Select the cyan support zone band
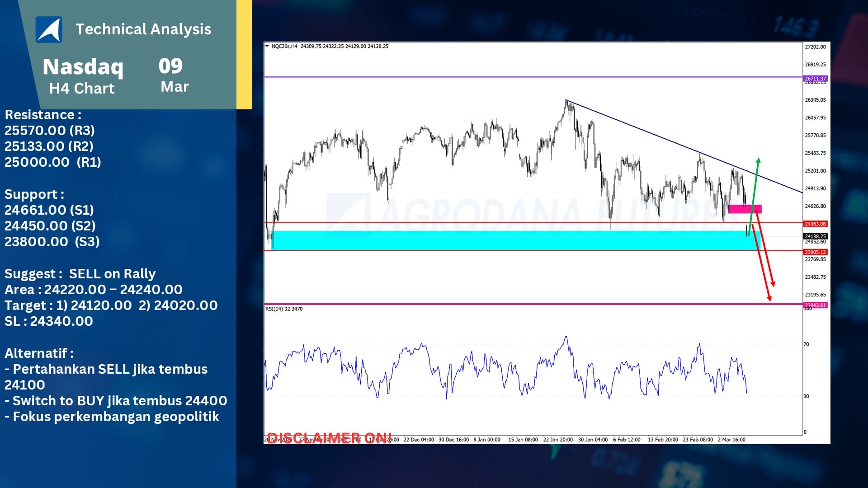Image resolution: width=868 pixels, height=488 pixels. click(497, 240)
